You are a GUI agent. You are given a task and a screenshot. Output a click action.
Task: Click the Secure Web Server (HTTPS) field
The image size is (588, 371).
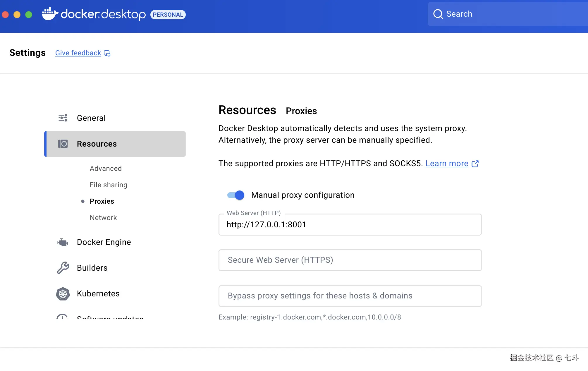tap(350, 260)
